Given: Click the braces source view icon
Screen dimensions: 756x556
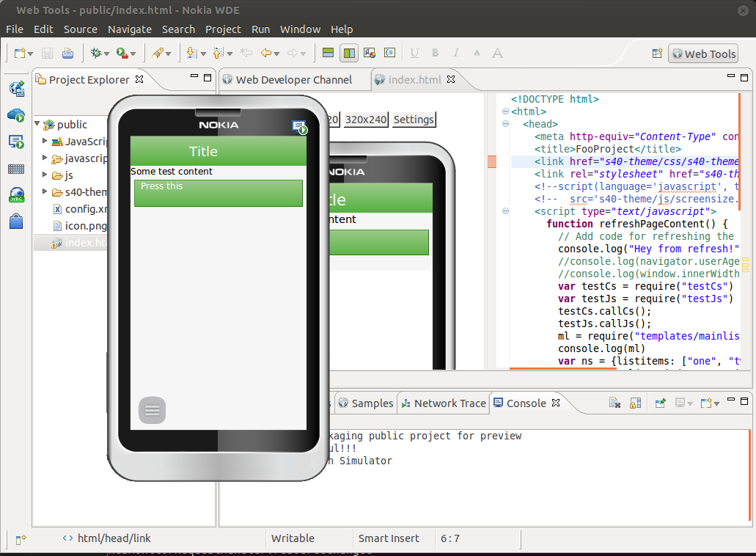Looking at the screenshot, I should 389,53.
